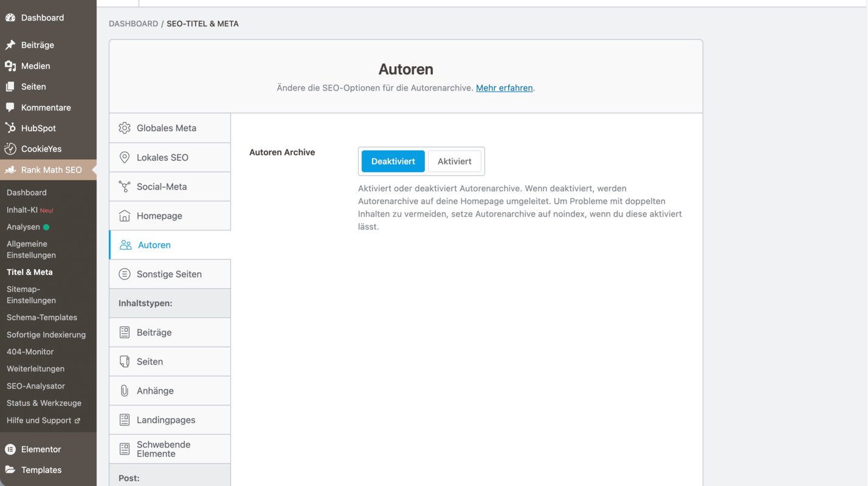Viewport: 868px width, 486px height.
Task: Switch Autoren Archive to Aktiviert
Action: pos(454,162)
